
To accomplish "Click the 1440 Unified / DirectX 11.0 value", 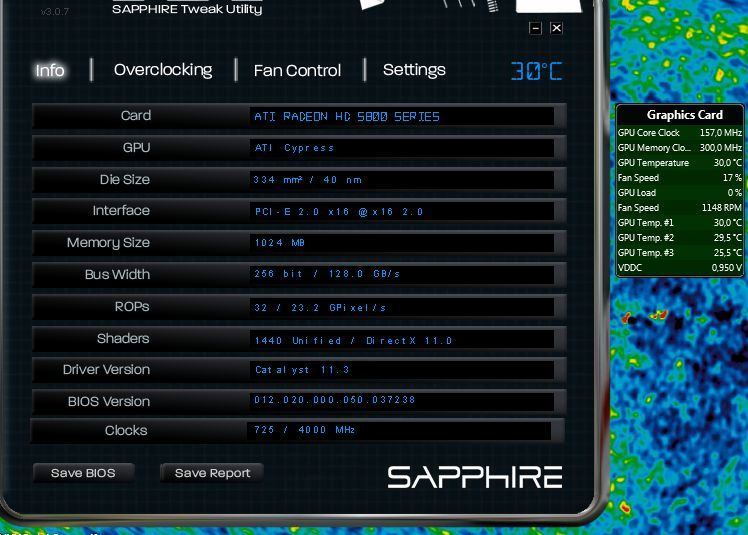I will [x=353, y=340].
